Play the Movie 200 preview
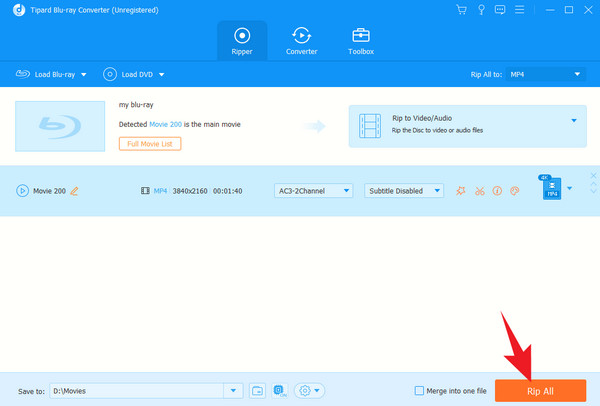Image resolution: width=600 pixels, height=406 pixels. point(22,191)
